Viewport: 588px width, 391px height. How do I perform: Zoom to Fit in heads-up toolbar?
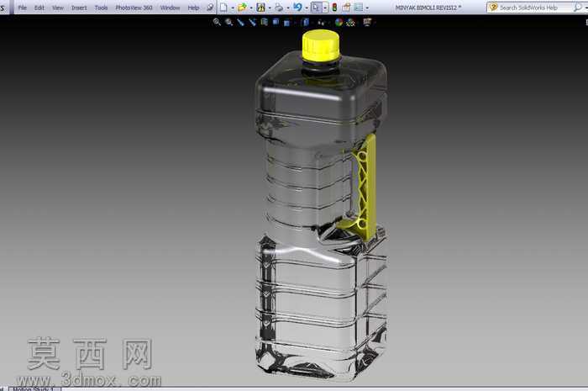(217, 22)
